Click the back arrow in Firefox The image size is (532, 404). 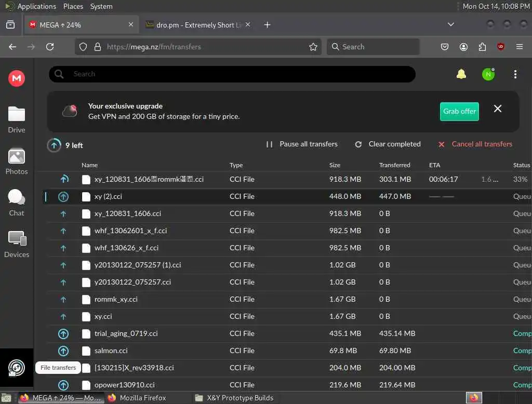tap(12, 47)
